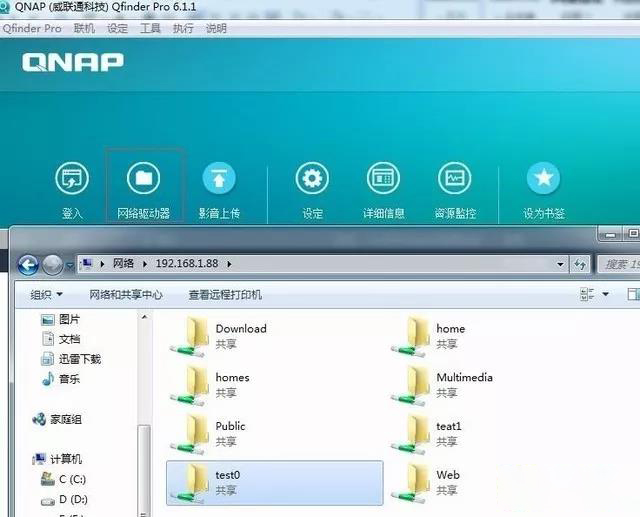Click the 影音上传 media upload icon
Image resolution: width=640 pixels, height=517 pixels.
pos(219,178)
